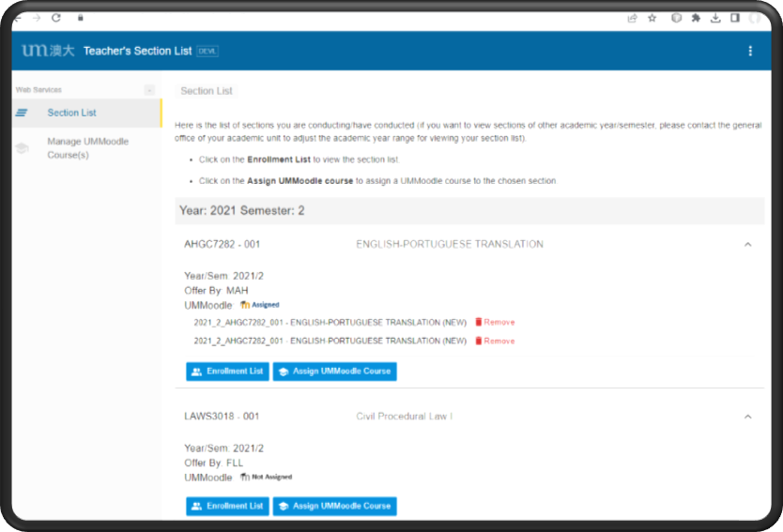Viewport: 783px width, 532px height.
Task: Open Manage UMMoodle Course(s) in sidebar
Action: coord(87,148)
